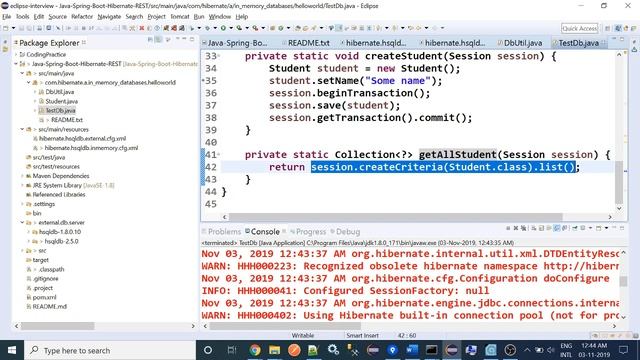The width and height of the screenshot is (640, 360).
Task: Select the hsqldb-2.5.0 folder
Action: pos(61,241)
